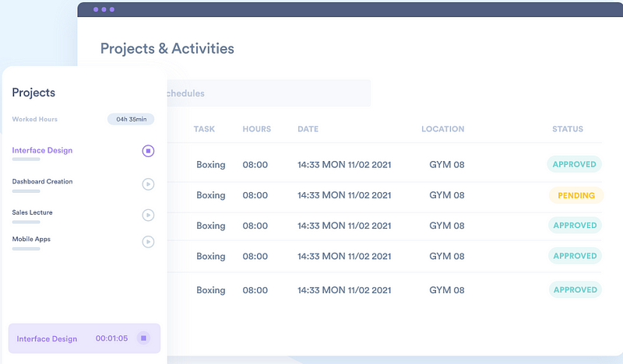The width and height of the screenshot is (623, 364).
Task: Click the Projects panel heading
Action: coord(33,93)
